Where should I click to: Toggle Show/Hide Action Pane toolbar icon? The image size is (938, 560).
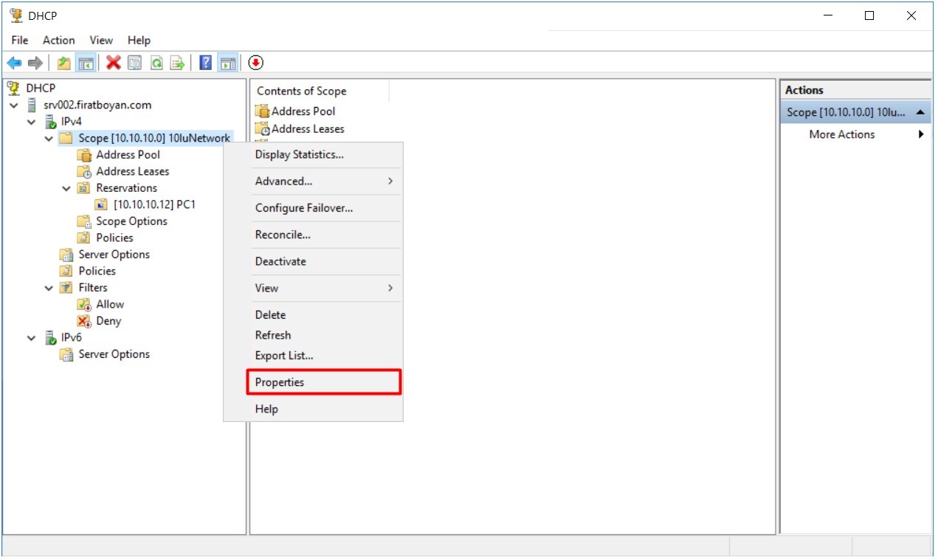click(x=228, y=63)
